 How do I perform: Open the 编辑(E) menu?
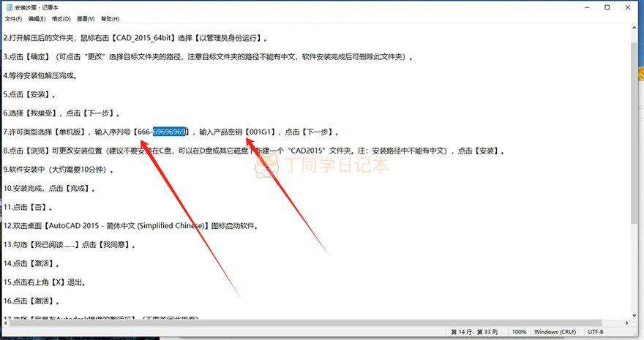37,19
